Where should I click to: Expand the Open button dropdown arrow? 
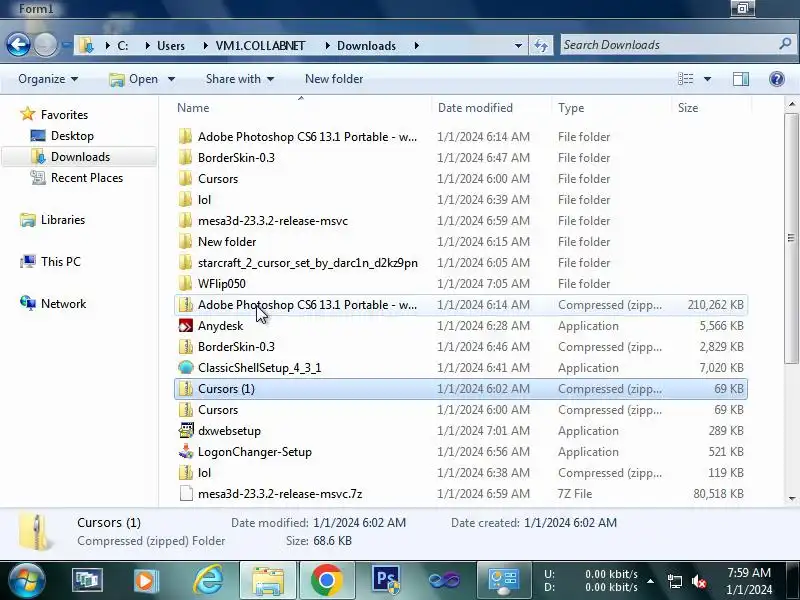(x=171, y=79)
